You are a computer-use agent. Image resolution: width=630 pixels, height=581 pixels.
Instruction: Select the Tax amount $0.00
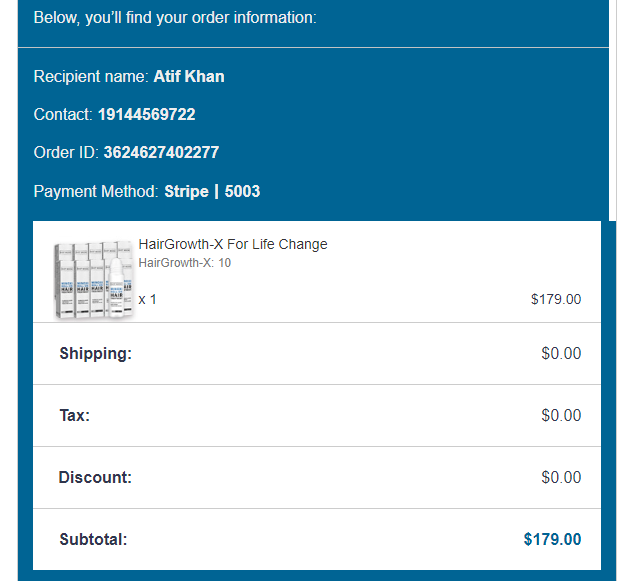(x=561, y=415)
